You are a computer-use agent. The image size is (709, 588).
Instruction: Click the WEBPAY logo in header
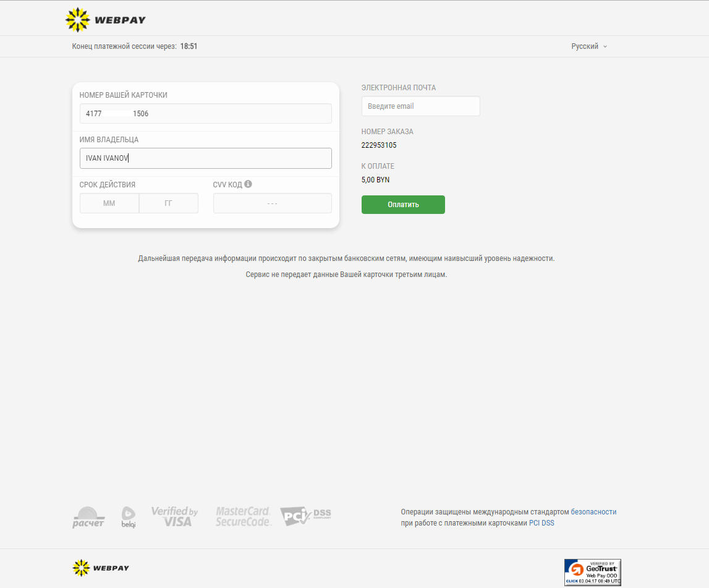(105, 20)
